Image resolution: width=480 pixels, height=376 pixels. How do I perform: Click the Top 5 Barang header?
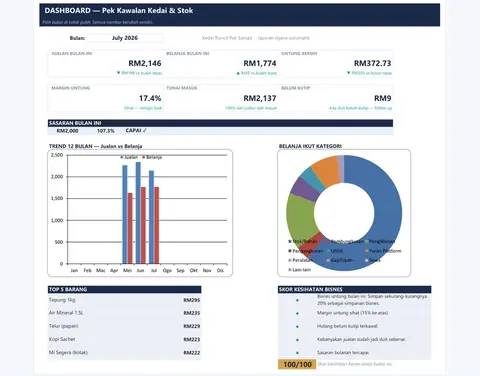pyautogui.click(x=124, y=289)
